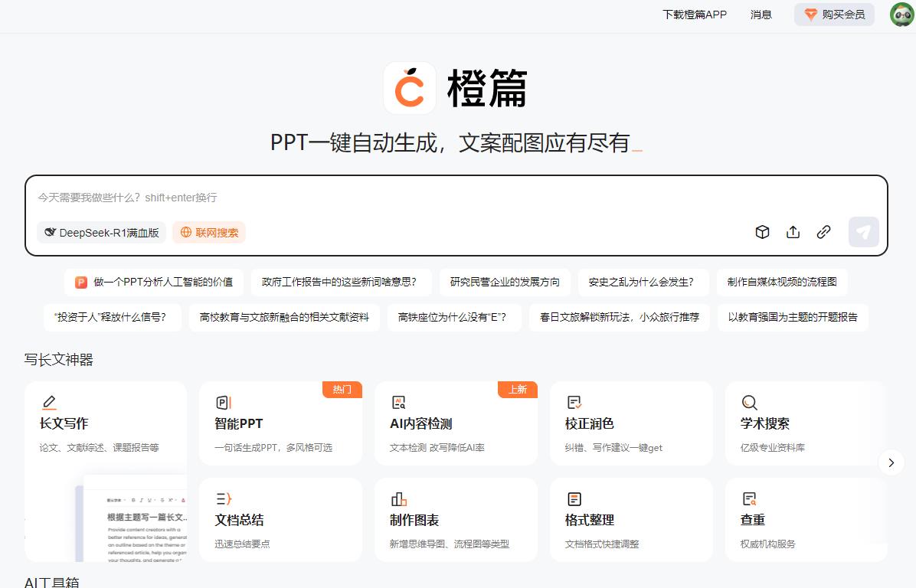Viewport: 916px width, 588px height.
Task: Click the 长文写作 document preview thumbnail
Action: point(132,518)
